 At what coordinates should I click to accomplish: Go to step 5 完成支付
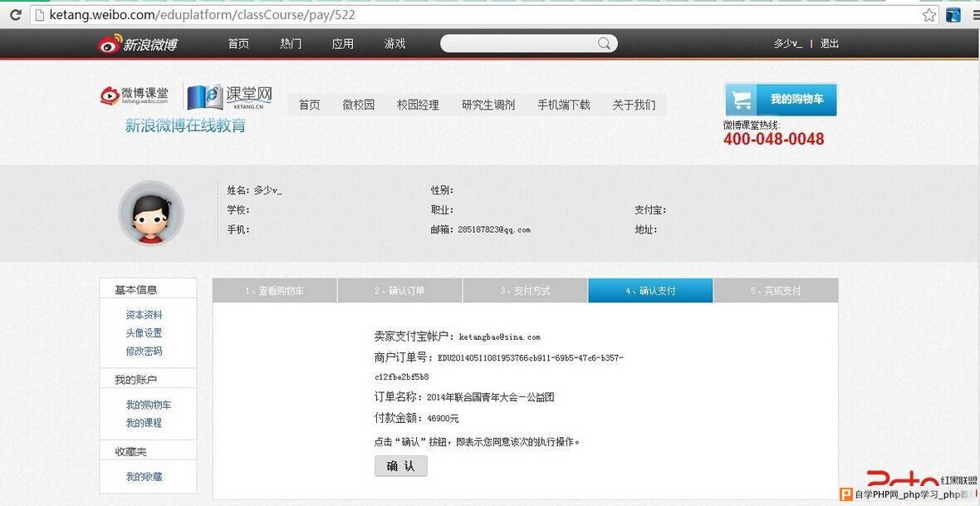[x=776, y=291]
